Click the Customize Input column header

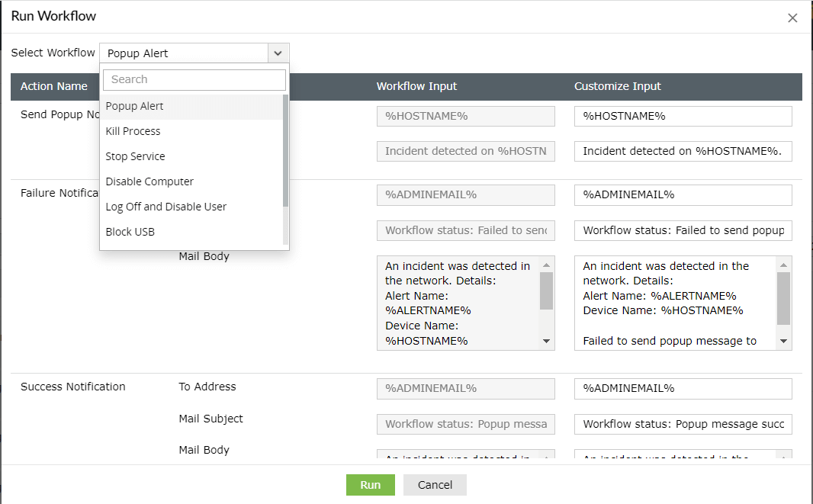(618, 86)
